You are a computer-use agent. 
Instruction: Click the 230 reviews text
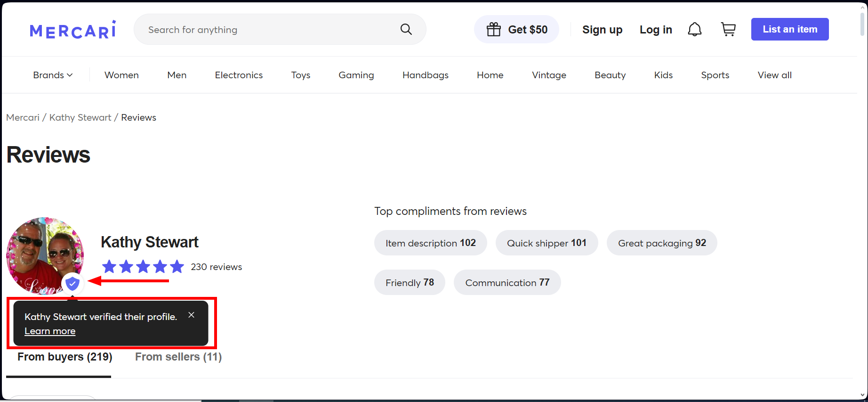click(217, 267)
